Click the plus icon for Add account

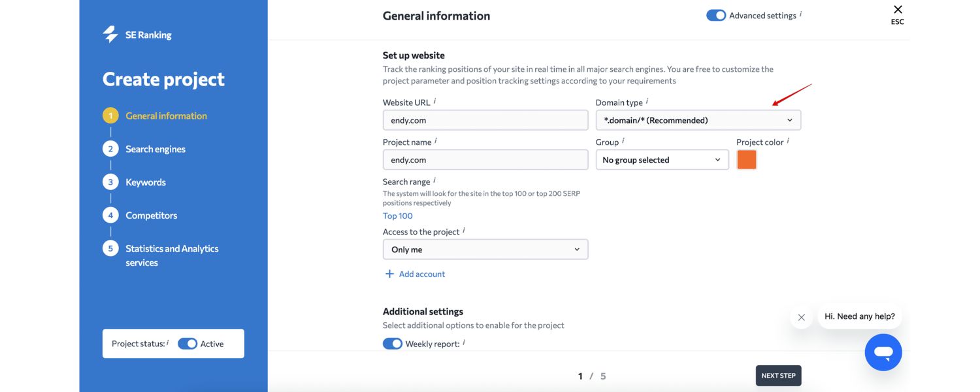click(x=389, y=274)
